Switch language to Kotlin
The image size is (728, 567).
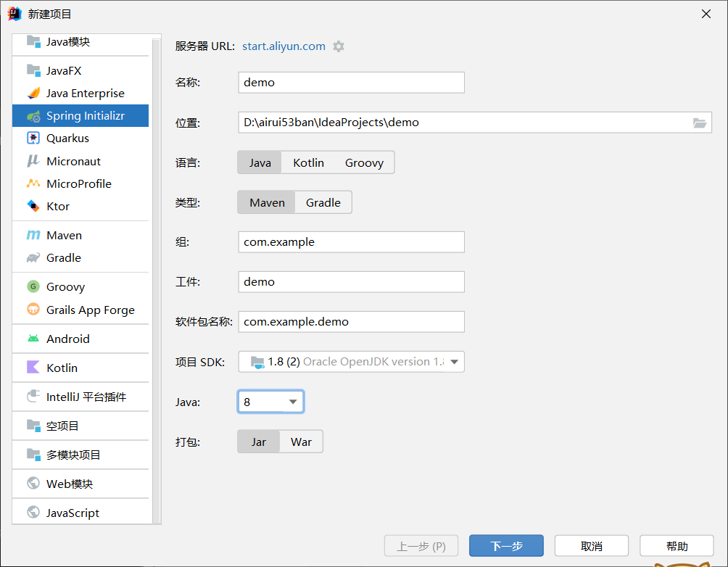[308, 162]
